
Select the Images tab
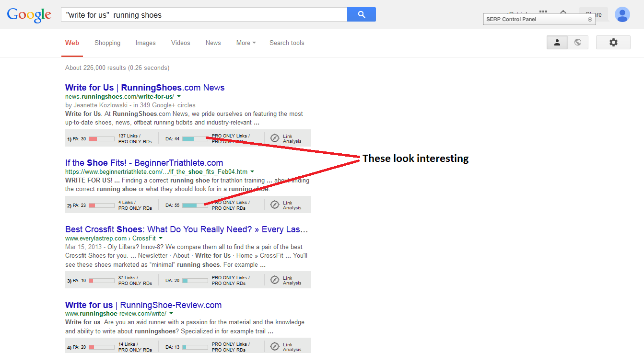click(x=145, y=43)
